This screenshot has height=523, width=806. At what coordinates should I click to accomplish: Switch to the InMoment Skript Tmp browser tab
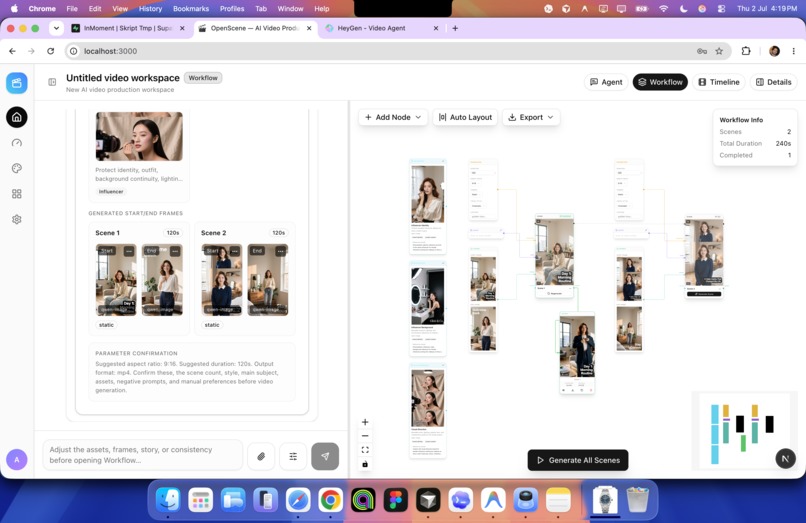tap(127, 28)
